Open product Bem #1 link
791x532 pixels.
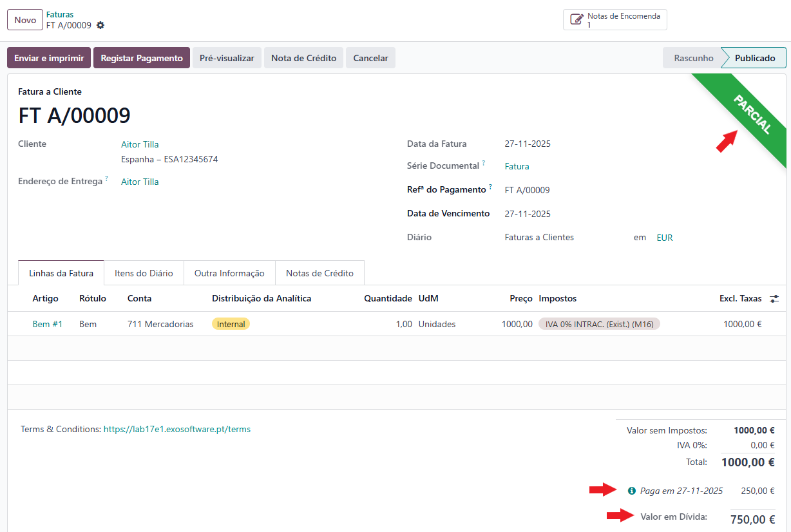click(x=48, y=324)
